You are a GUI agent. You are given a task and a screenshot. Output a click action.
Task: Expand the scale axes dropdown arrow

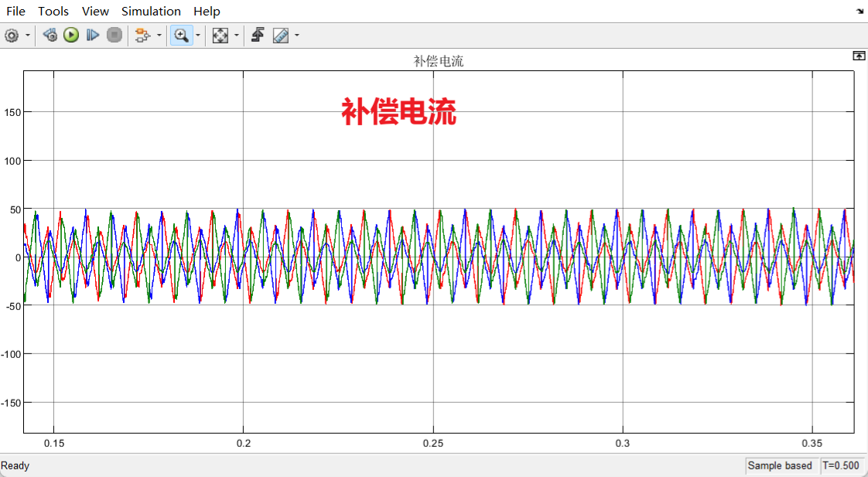coord(236,35)
